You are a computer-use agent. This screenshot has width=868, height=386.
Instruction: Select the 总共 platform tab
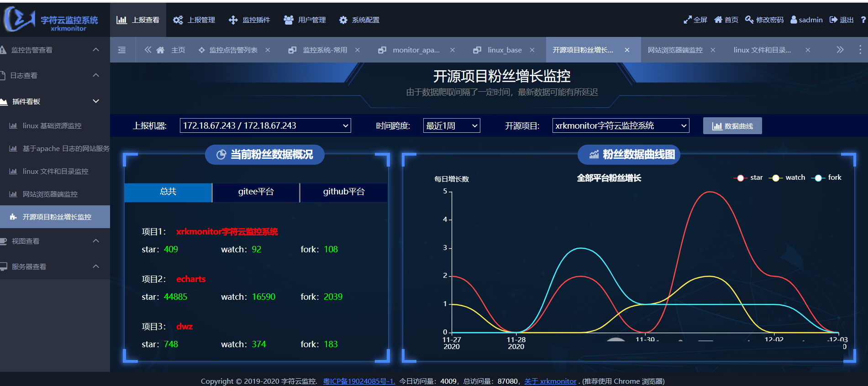pyautogui.click(x=168, y=192)
